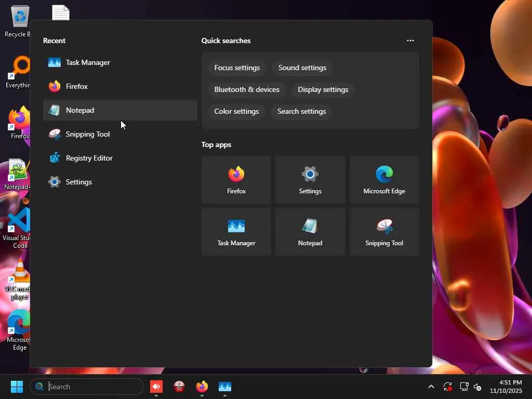The width and height of the screenshot is (532, 399).
Task: Open Settings tile in Top apps
Action: coord(310,180)
